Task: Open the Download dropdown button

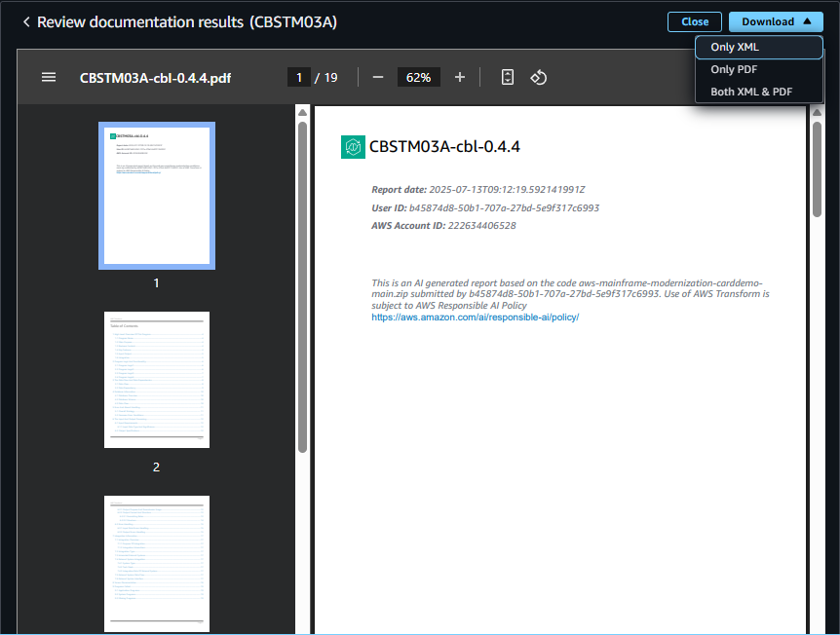Action: [x=775, y=21]
